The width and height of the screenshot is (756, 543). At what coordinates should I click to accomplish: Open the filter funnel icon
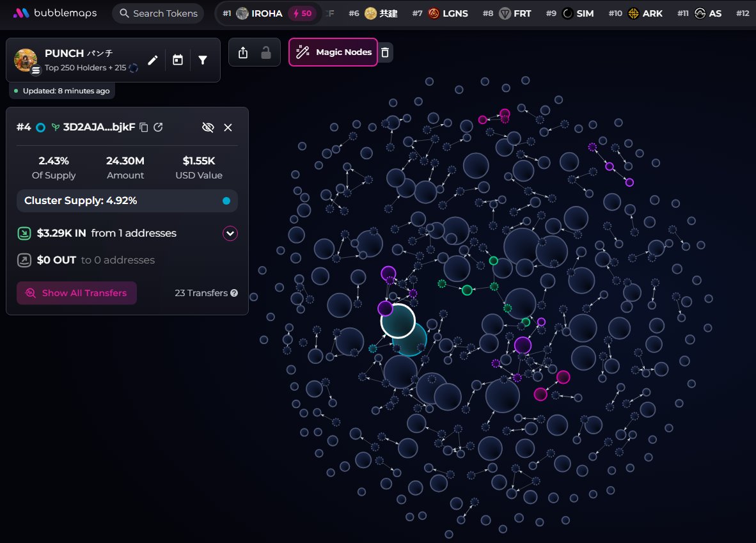[203, 60]
